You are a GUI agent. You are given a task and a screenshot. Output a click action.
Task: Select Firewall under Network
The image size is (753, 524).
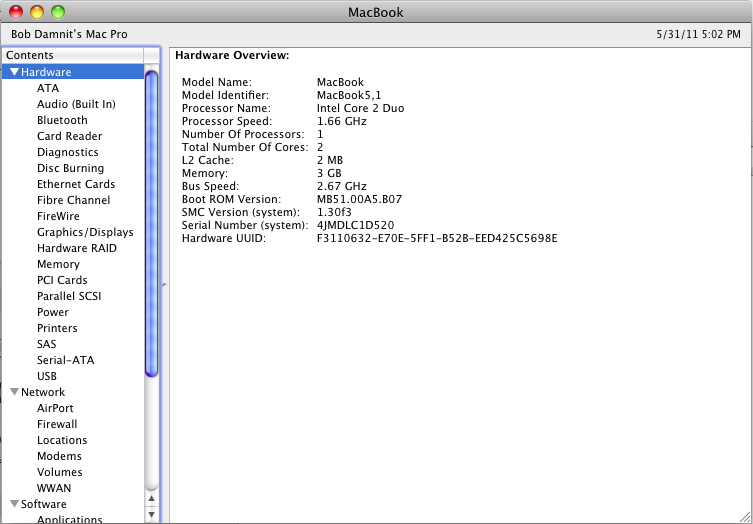point(57,424)
